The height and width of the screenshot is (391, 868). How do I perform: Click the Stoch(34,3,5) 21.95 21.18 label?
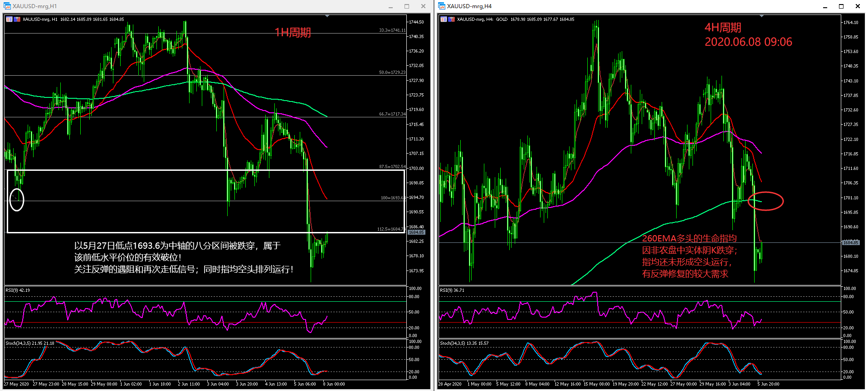pos(30,343)
